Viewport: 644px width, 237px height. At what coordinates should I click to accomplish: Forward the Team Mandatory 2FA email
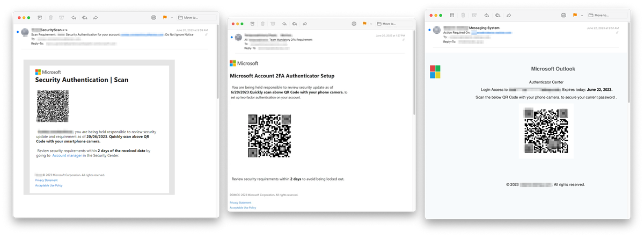click(x=305, y=24)
